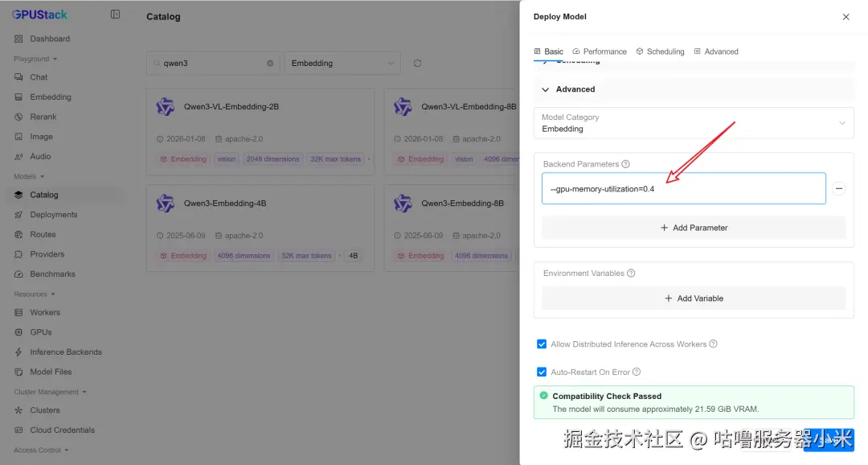Open the Qwen3-VL-Embedding-8B model card
Viewport: 868px width, 465px height.
452,131
